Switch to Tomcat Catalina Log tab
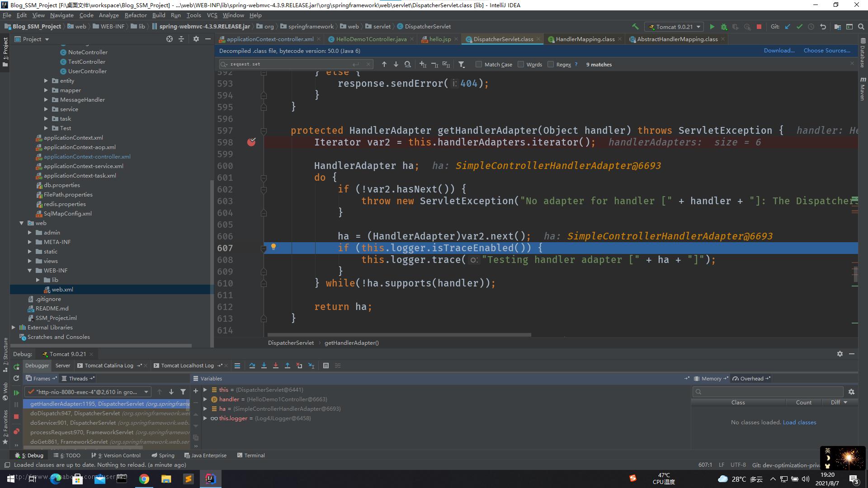The width and height of the screenshot is (868, 488). tap(109, 366)
